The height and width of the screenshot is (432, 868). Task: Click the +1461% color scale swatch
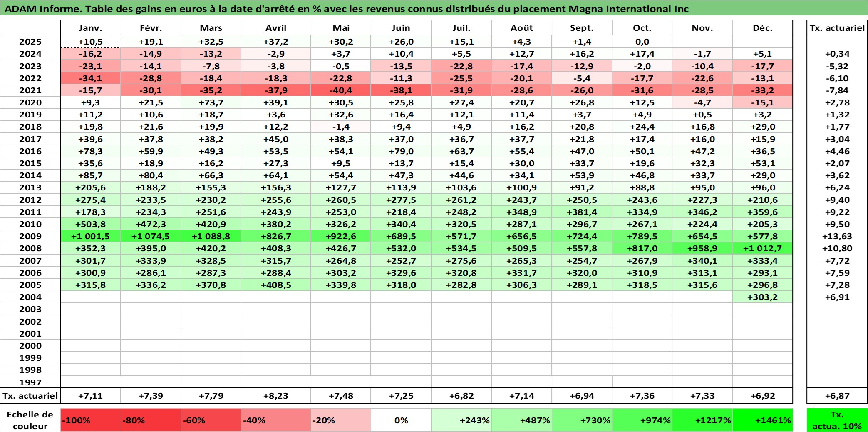coord(762,420)
